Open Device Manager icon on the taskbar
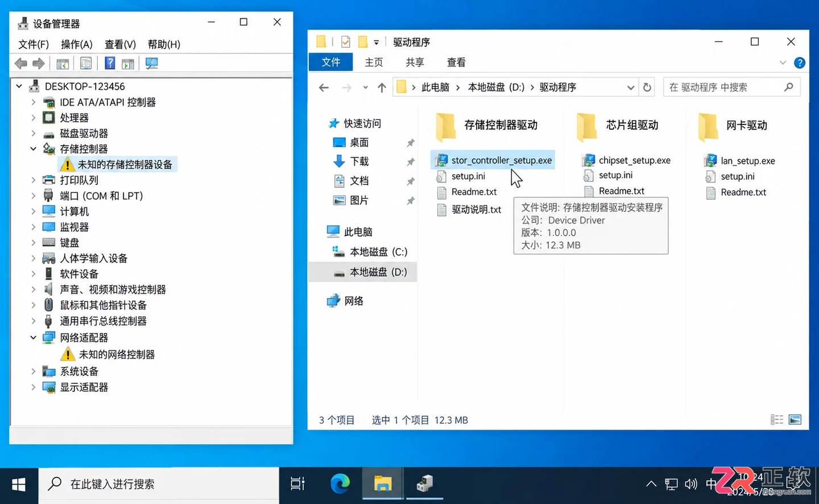 [425, 484]
